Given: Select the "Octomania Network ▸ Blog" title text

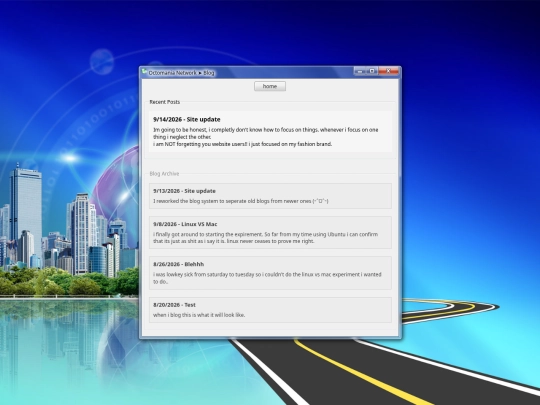Looking at the screenshot, I should point(181,73).
